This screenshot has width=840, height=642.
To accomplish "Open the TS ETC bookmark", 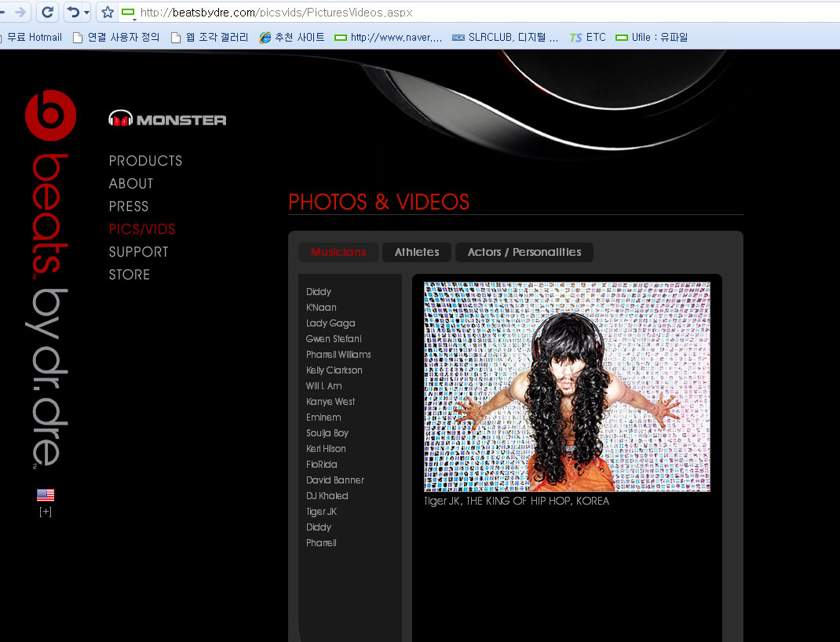I will pos(588,37).
